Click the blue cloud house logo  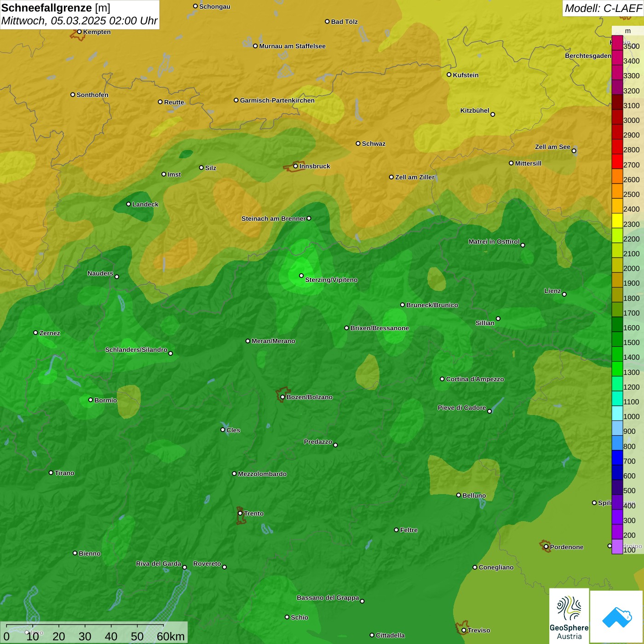[x=617, y=617]
